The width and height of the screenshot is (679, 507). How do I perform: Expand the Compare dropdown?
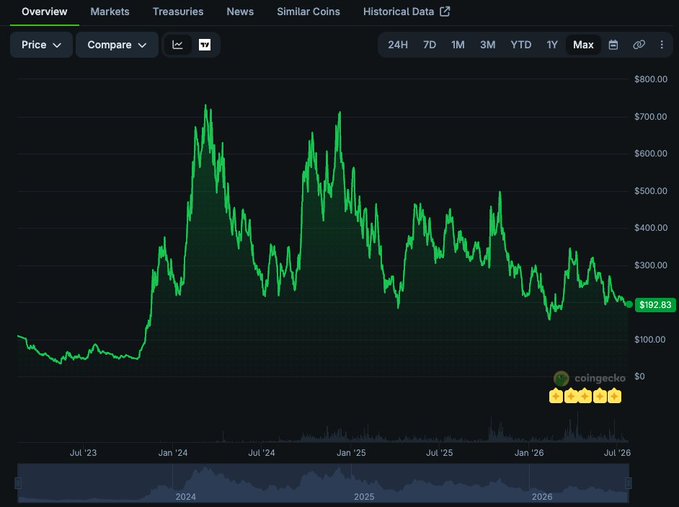[117, 45]
